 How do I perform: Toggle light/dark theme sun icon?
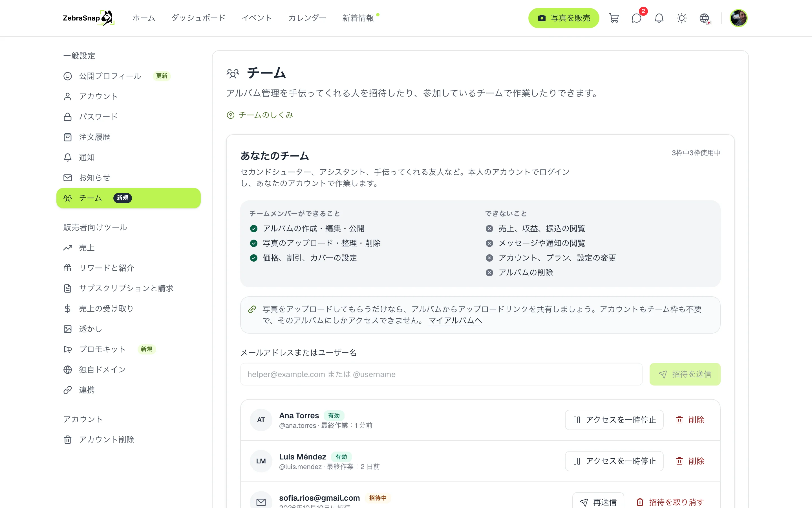(x=681, y=18)
